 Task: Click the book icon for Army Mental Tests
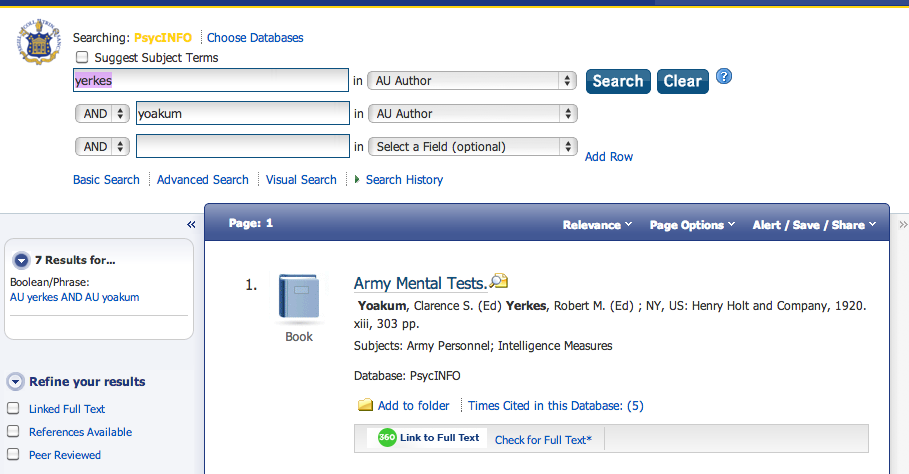pyautogui.click(x=299, y=297)
